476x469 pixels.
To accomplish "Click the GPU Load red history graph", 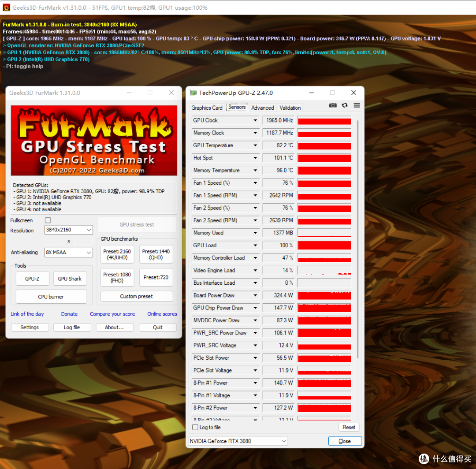I will (x=324, y=245).
